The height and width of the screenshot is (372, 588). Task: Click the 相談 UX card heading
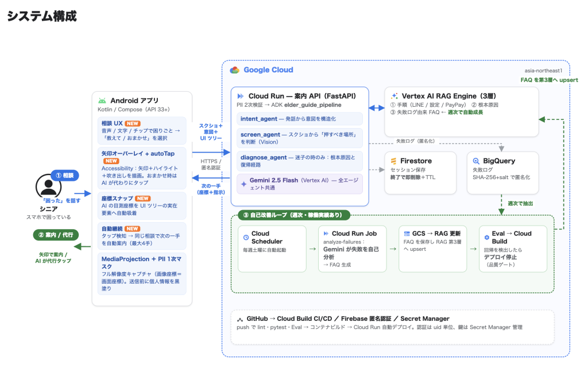[112, 123]
